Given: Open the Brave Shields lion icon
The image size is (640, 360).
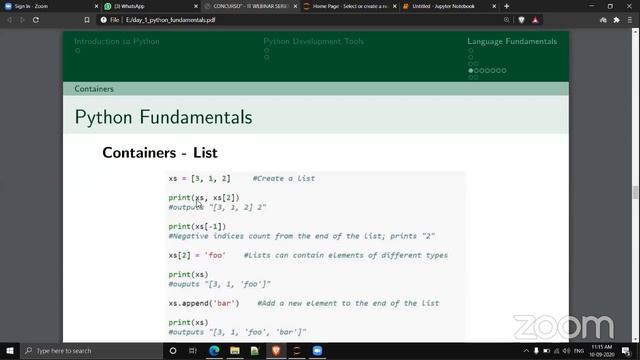Looking at the screenshot, I should point(522,20).
